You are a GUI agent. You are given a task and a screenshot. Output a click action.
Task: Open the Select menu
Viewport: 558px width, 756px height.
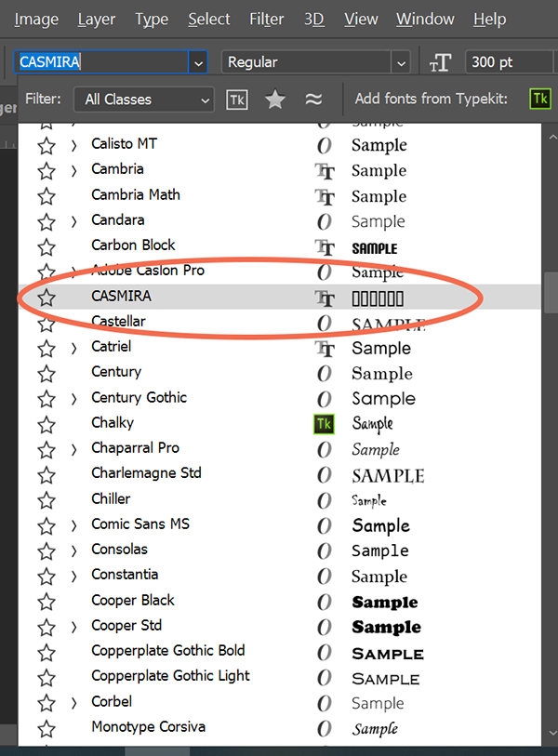[209, 20]
